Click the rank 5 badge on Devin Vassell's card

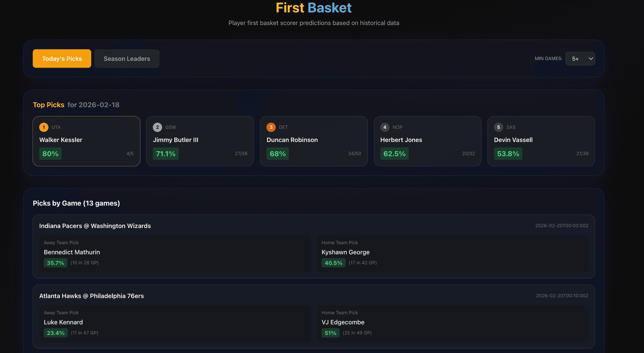coord(498,127)
